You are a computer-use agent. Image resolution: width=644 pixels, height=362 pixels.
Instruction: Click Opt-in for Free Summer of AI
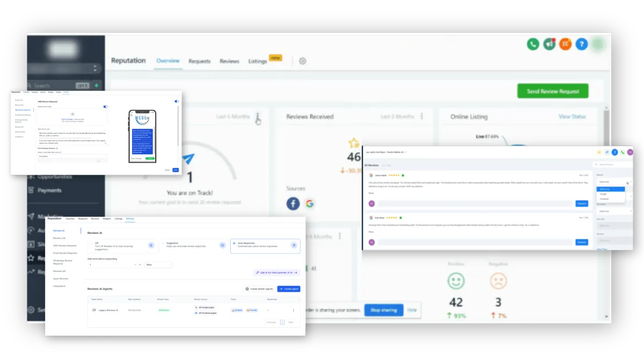(x=277, y=272)
